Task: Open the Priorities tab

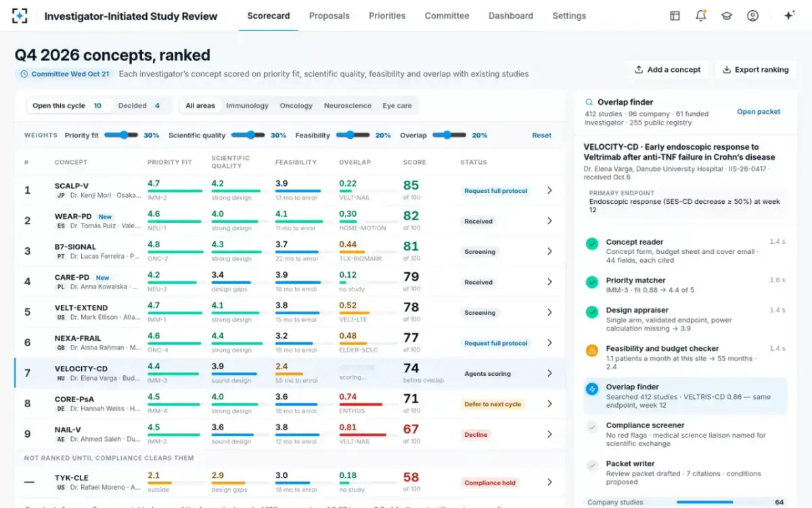Action: point(387,16)
